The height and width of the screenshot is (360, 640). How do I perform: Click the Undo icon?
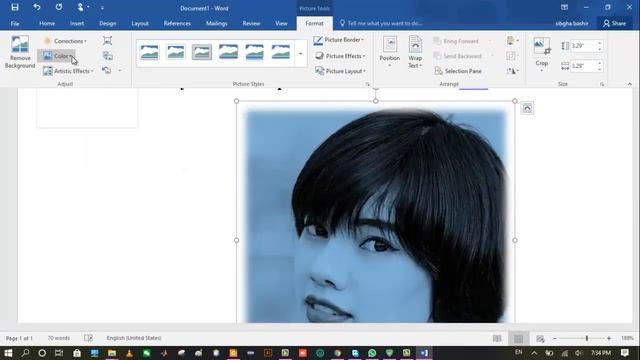[37, 7]
